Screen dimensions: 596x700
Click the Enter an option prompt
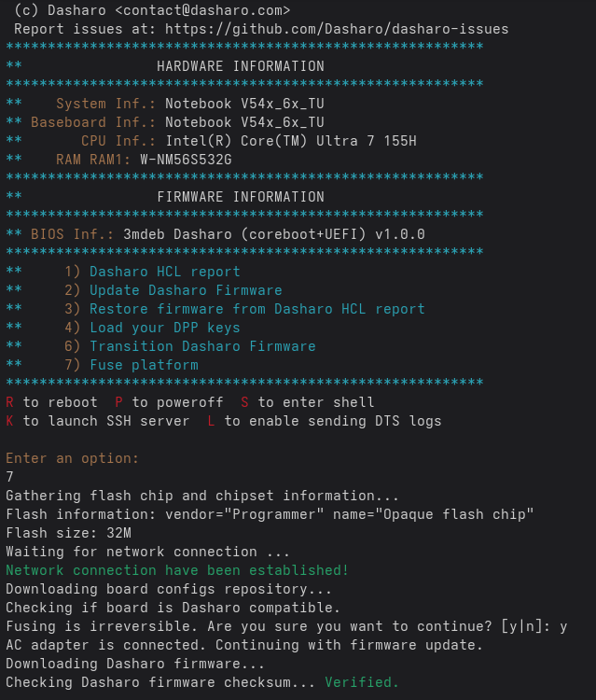(x=72, y=458)
